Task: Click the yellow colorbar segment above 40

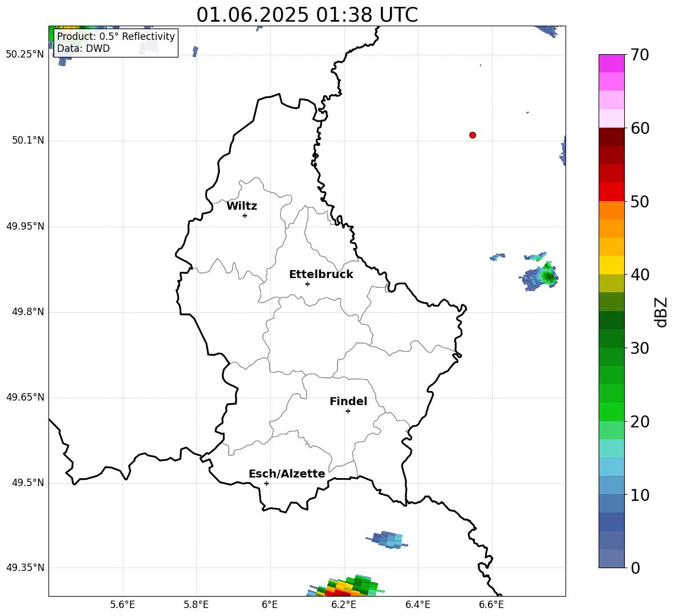Action: pos(611,265)
